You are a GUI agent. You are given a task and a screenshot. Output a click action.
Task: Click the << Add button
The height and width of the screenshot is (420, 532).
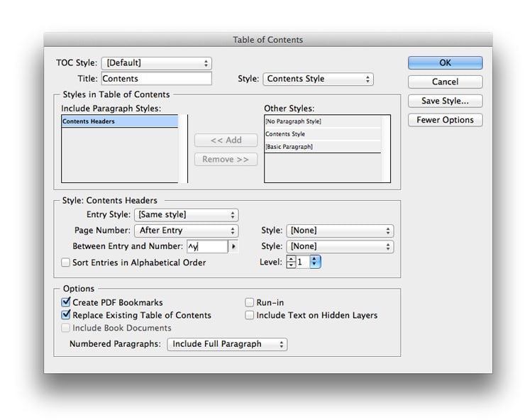226,140
